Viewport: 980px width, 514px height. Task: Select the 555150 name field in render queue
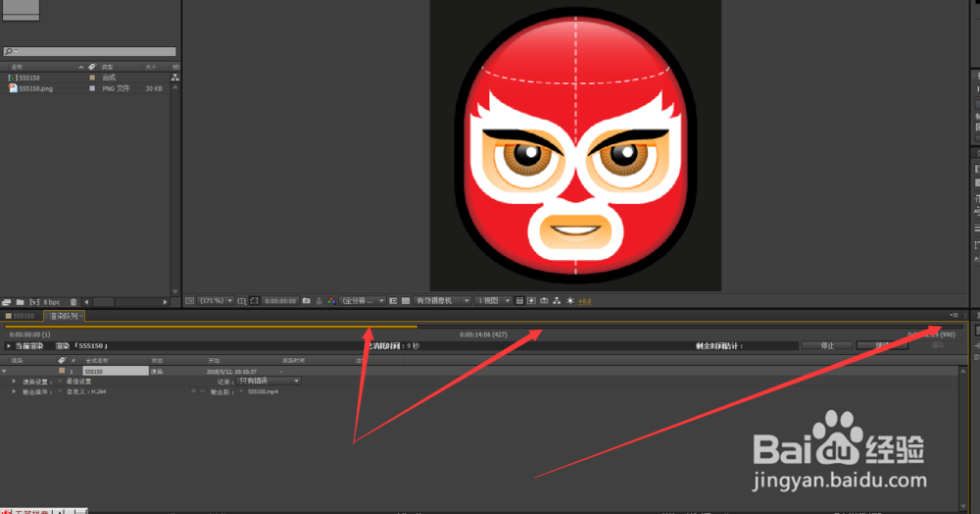(116, 372)
